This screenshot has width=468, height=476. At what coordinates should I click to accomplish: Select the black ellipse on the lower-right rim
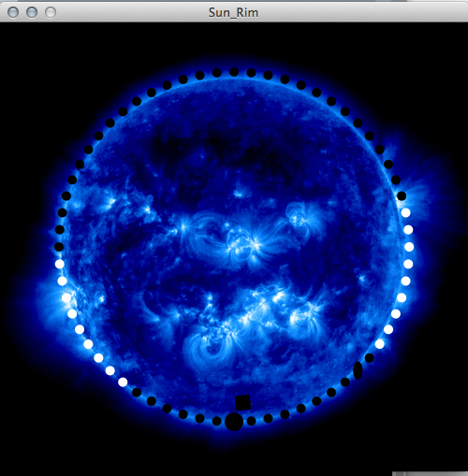tap(358, 370)
